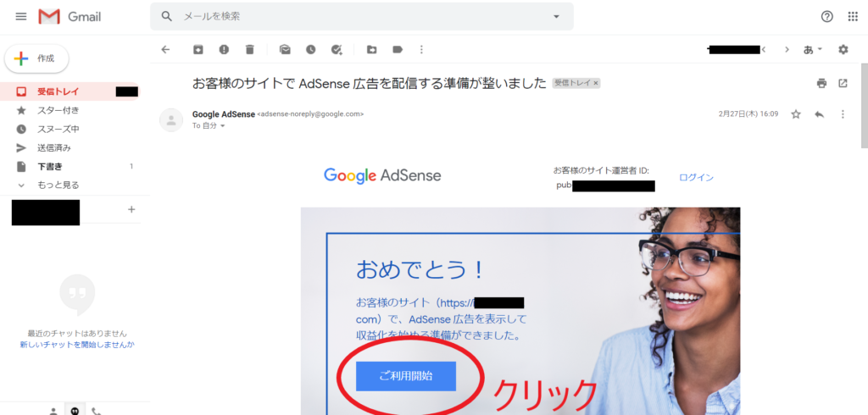Click the おめでとう！ heading
This screenshot has height=415, width=868.
(420, 270)
